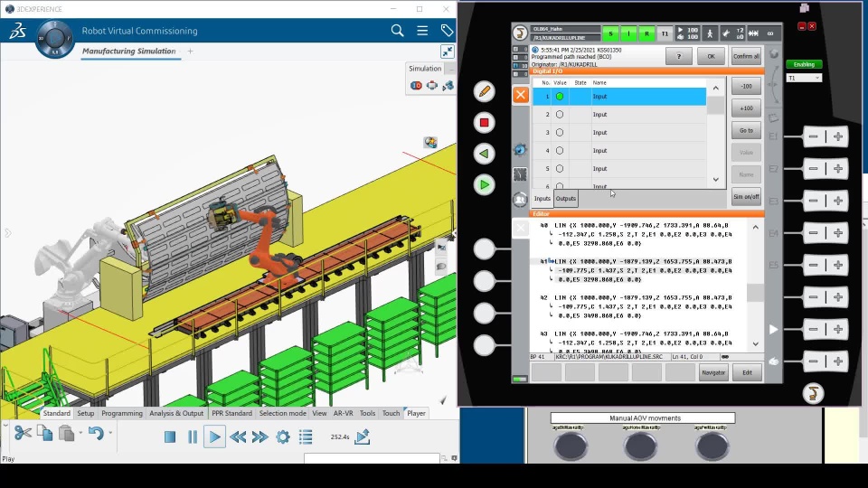Switch to the Outputs tab
Viewport: 868px width, 488px height.
566,199
